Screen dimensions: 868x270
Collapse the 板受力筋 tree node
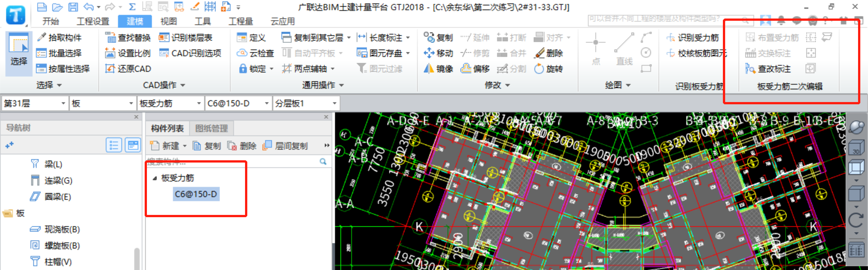(155, 178)
